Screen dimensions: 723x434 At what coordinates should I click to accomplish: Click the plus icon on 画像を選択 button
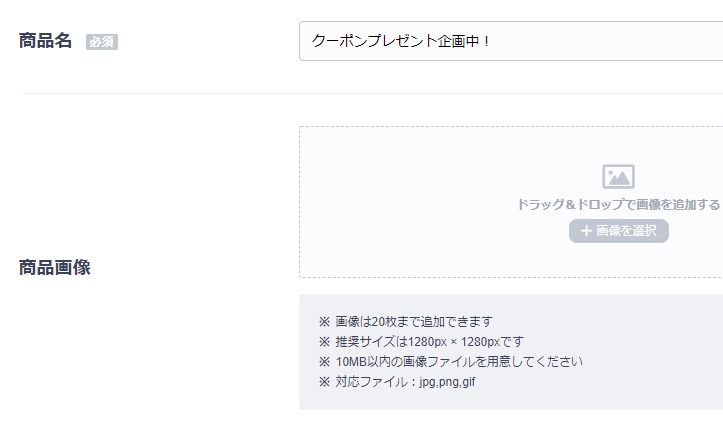[586, 231]
